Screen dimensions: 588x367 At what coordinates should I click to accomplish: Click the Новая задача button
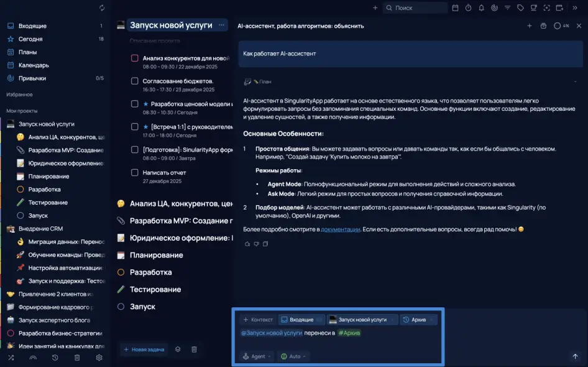144,350
